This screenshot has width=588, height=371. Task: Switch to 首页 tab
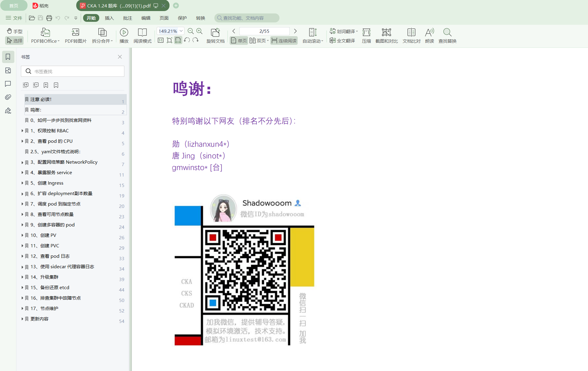14,6
